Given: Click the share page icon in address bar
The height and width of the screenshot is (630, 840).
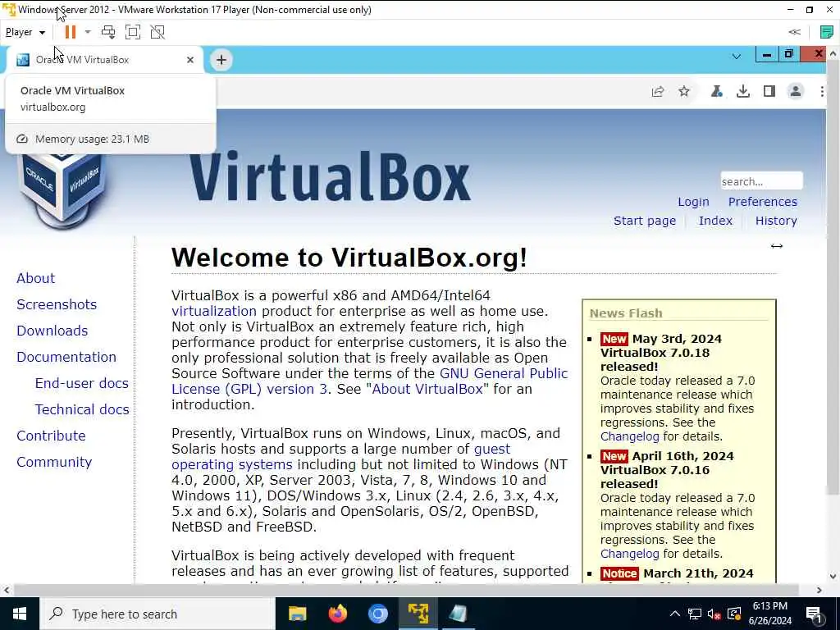Looking at the screenshot, I should (658, 92).
